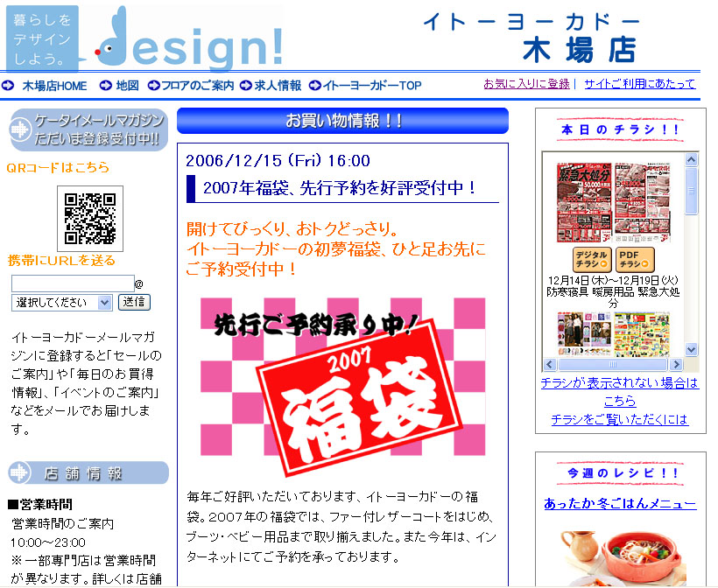This screenshot has width=718, height=588.
Task: Open 求人情報 in the navigation bar
Action: (x=277, y=86)
